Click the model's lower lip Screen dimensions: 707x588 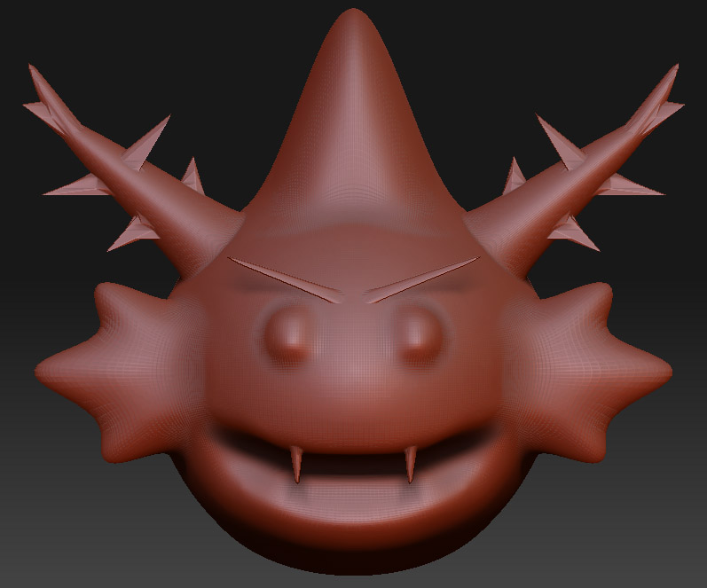point(354,503)
